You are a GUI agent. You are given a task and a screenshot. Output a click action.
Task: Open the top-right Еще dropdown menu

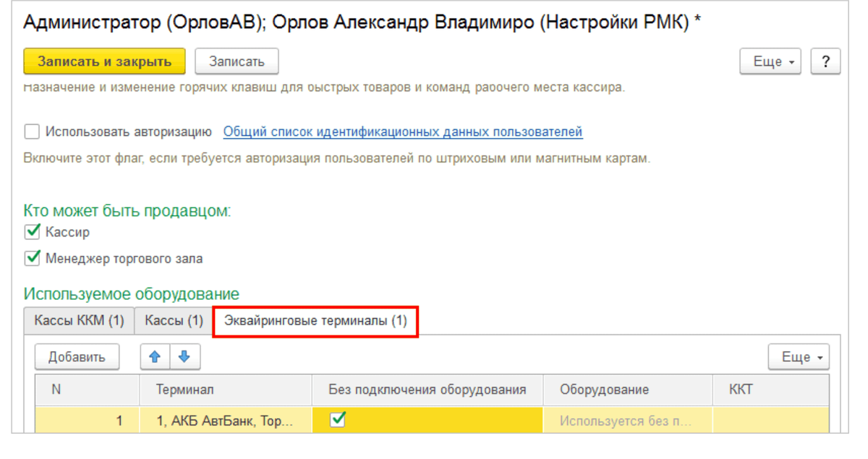(770, 61)
